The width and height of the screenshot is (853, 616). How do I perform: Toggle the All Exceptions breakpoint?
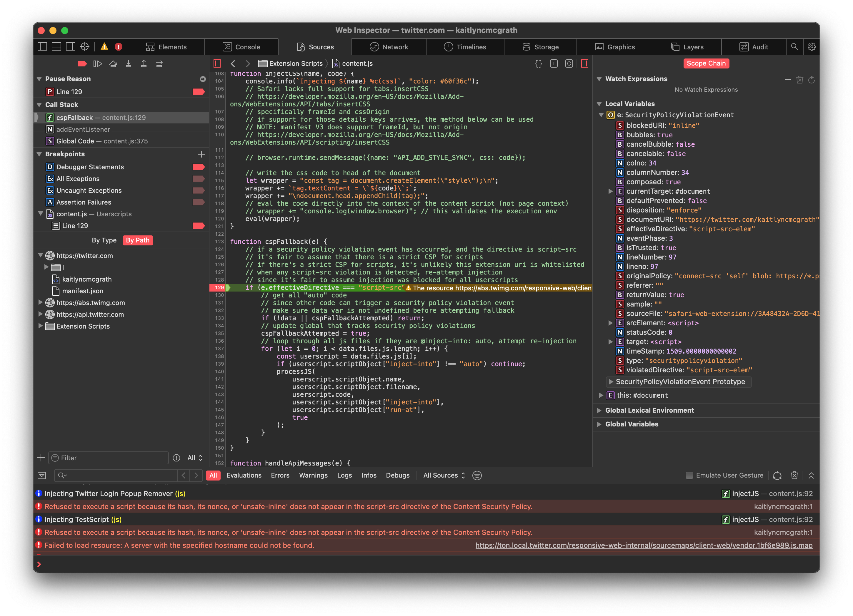tap(198, 179)
